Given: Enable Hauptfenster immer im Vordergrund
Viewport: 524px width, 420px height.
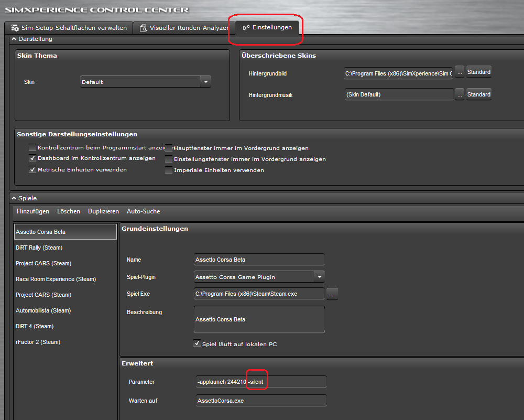Looking at the screenshot, I should 169,148.
